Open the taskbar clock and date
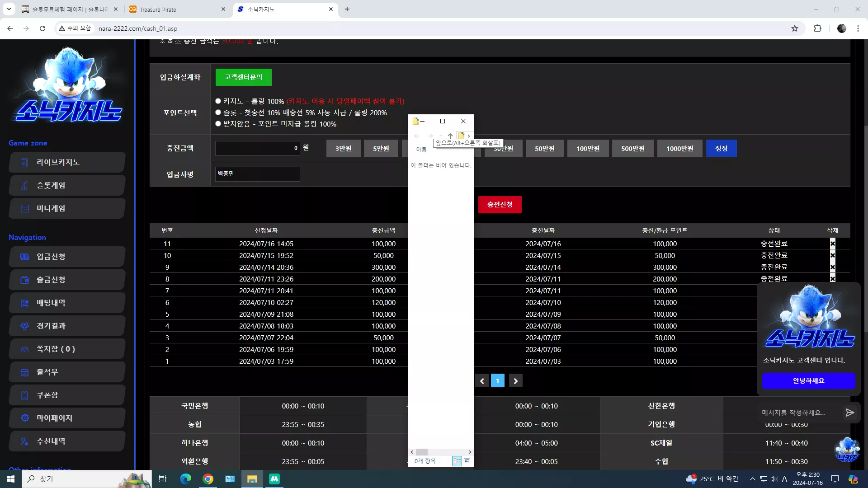 808,479
